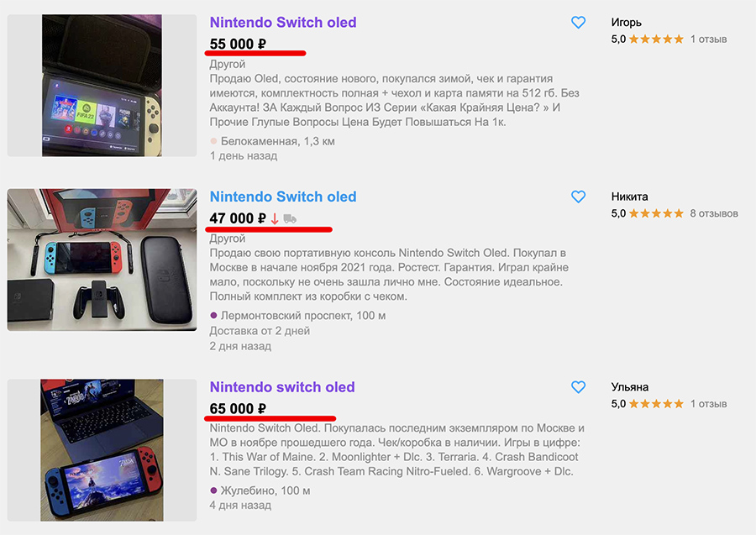Click the delivery truck icon near 47 000 ₽

[x=290, y=218]
